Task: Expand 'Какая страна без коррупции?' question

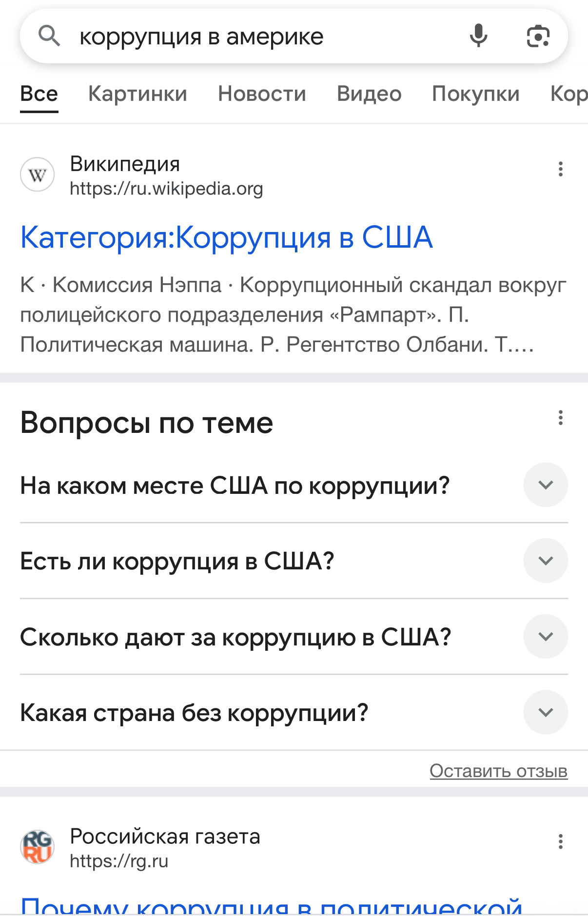Action: point(545,712)
